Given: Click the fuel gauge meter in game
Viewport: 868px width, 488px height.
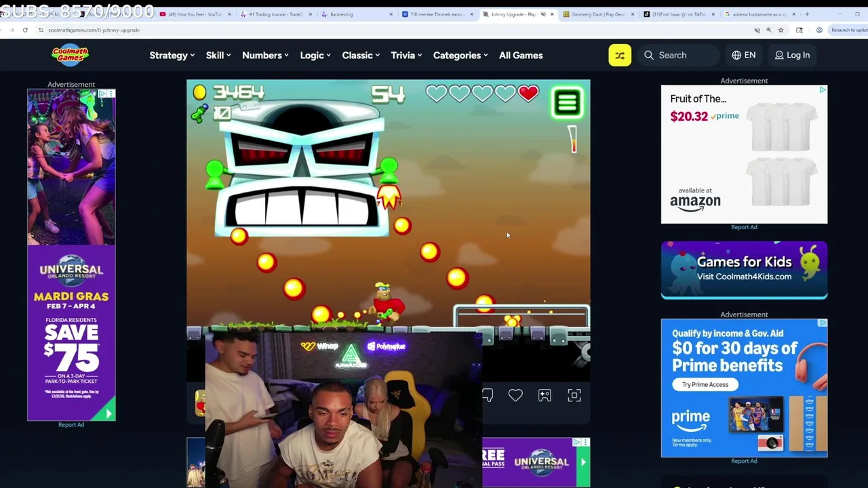Looking at the screenshot, I should [573, 139].
